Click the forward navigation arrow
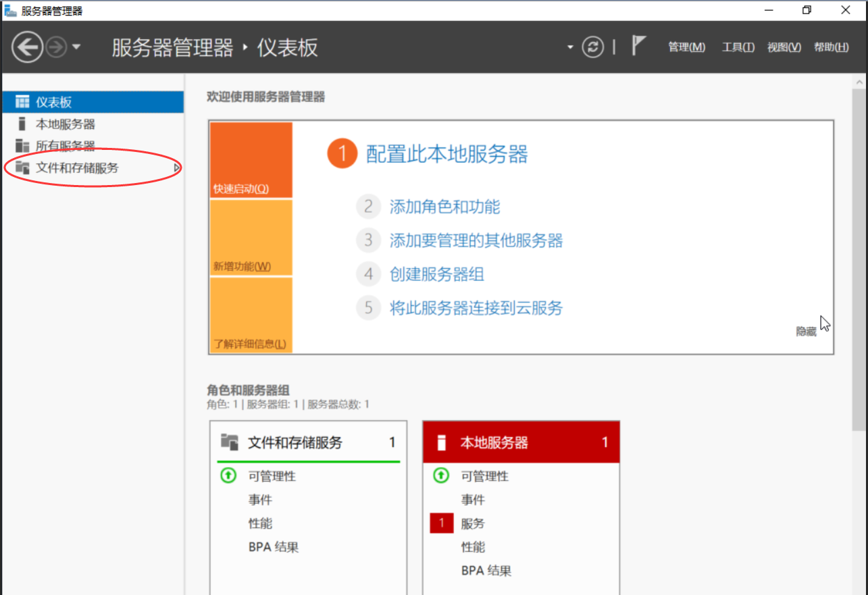The height and width of the screenshot is (595, 868). [56, 47]
